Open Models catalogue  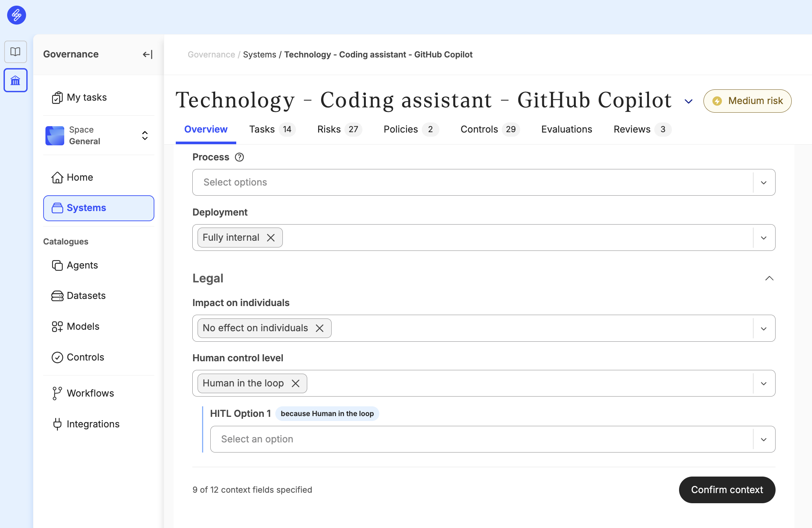coord(99,326)
